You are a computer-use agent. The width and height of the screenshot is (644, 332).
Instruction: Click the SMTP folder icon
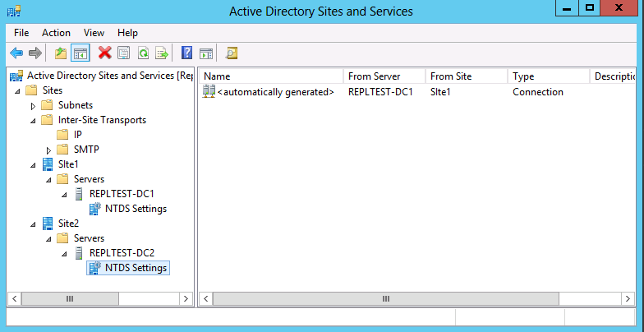(x=62, y=150)
